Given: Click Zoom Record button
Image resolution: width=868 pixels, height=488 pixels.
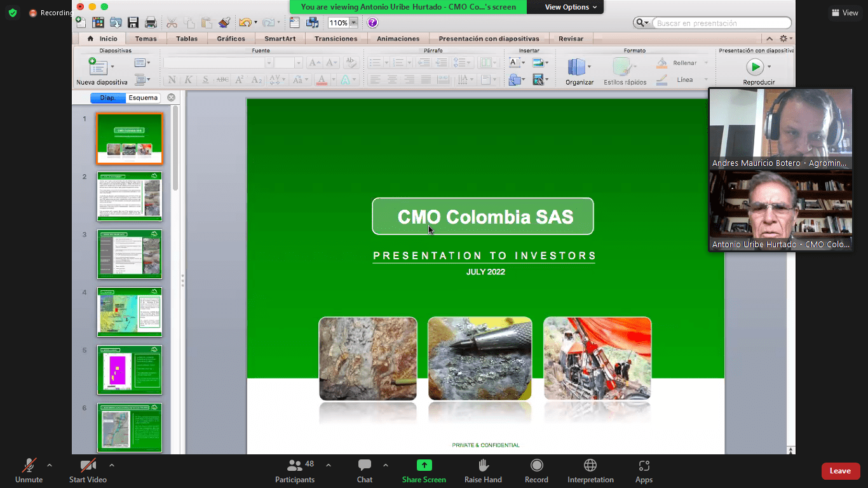Looking at the screenshot, I should coord(536,471).
